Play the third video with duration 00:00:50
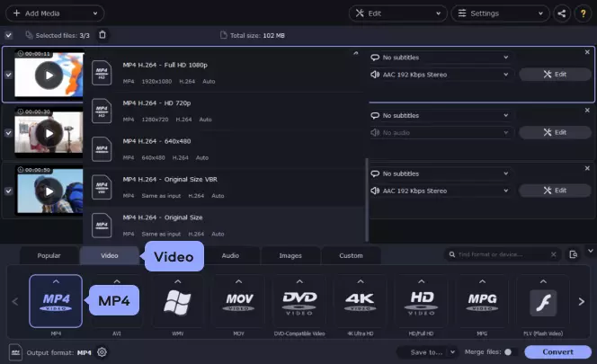597x364 pixels. point(49,191)
